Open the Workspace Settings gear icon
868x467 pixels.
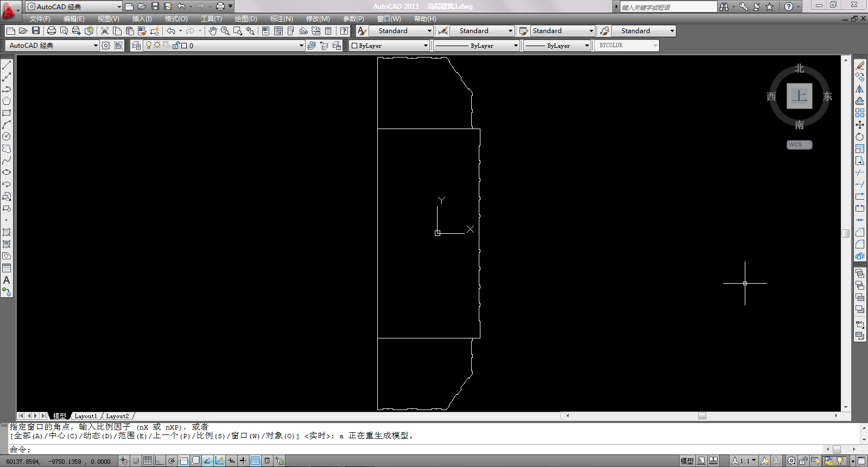click(106, 46)
